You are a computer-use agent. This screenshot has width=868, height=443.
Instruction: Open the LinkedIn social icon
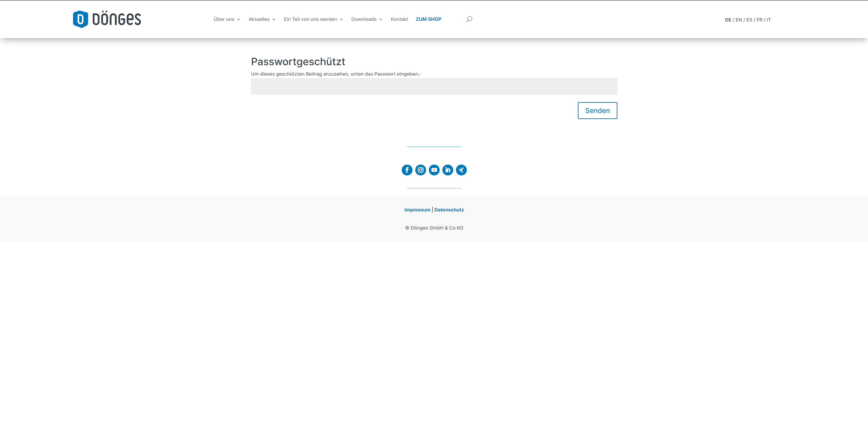(448, 170)
